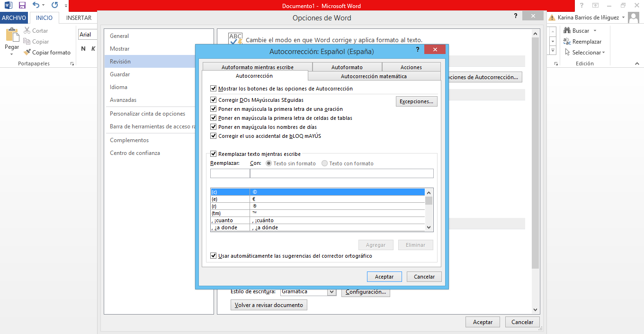Select Avanzadas in Word options list
Screen dimensions: 644x334
point(123,100)
